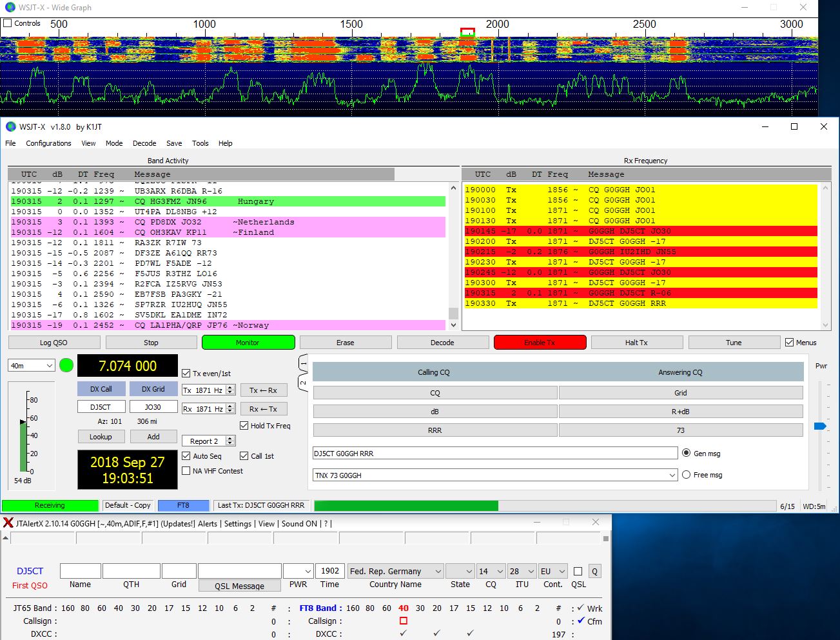Screen dimensions: 840x640
Task: Click the CQ HG3FMZ JN96 Hungary decode line
Action: point(228,201)
